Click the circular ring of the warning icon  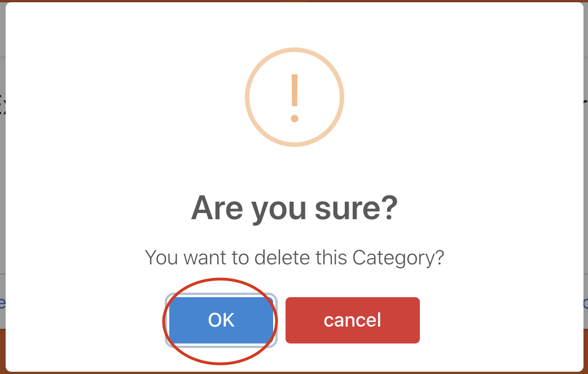pyautogui.click(x=248, y=98)
